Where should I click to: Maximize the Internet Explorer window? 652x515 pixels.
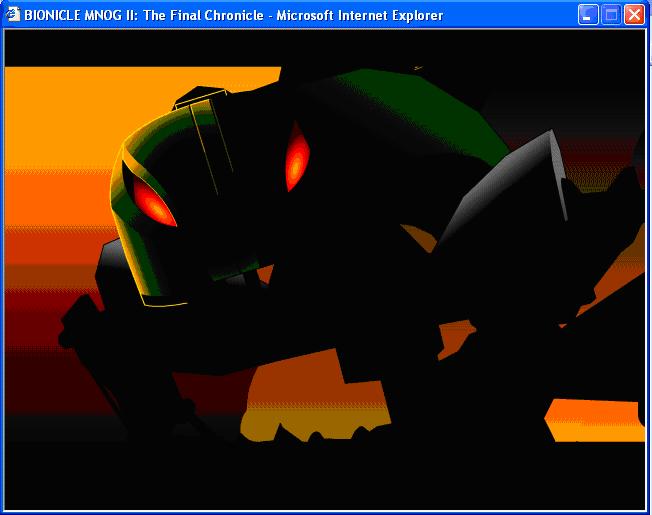pyautogui.click(x=611, y=15)
